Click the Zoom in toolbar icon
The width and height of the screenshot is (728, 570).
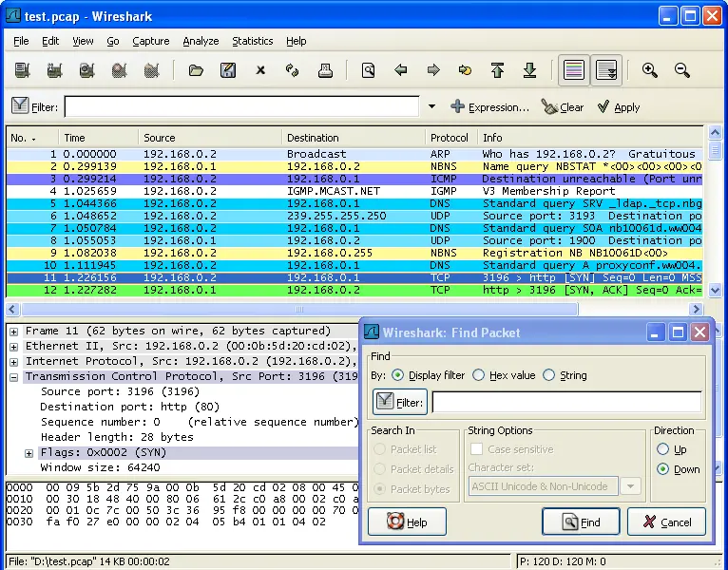[x=650, y=70]
